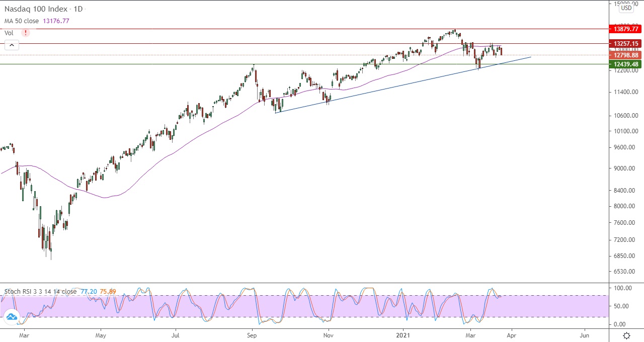
Task: Click the 9000.00 price axis label
Action: tap(624, 168)
